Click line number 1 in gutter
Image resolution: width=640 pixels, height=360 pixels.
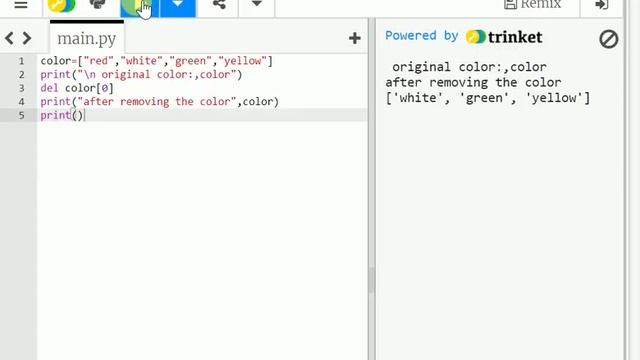(x=21, y=61)
